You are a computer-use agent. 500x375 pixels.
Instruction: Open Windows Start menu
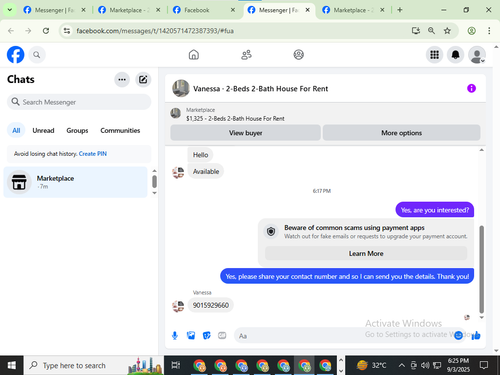point(11,365)
